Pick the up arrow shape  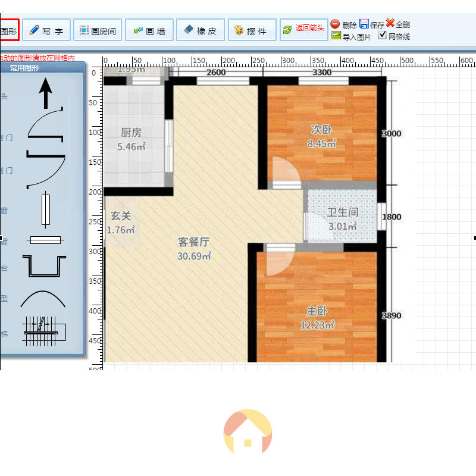(x=46, y=93)
